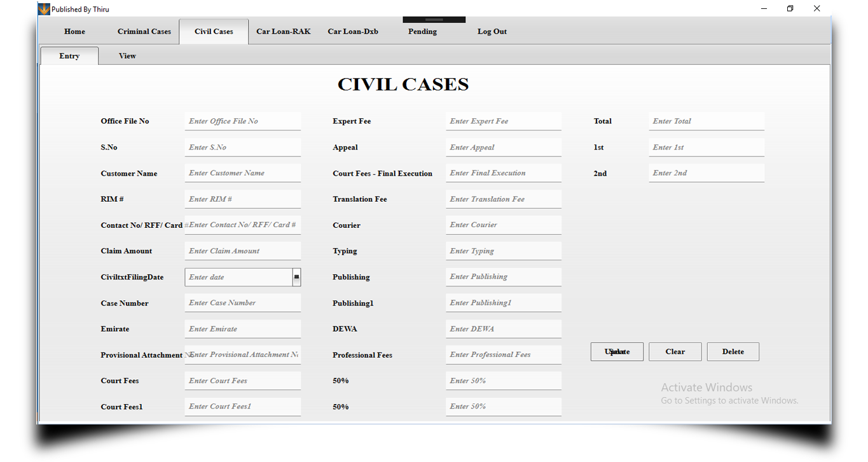Click the Clear button
The width and height of the screenshot is (868, 462).
click(675, 352)
